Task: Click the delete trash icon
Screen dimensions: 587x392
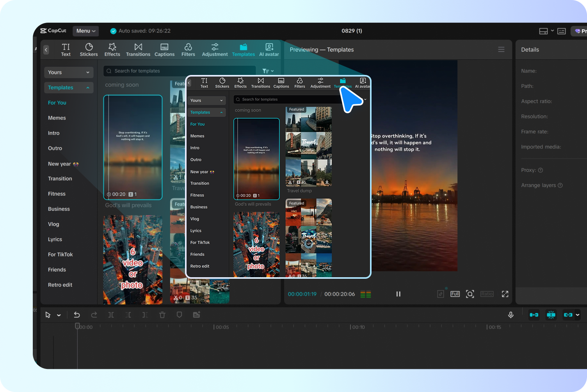Action: (x=162, y=315)
